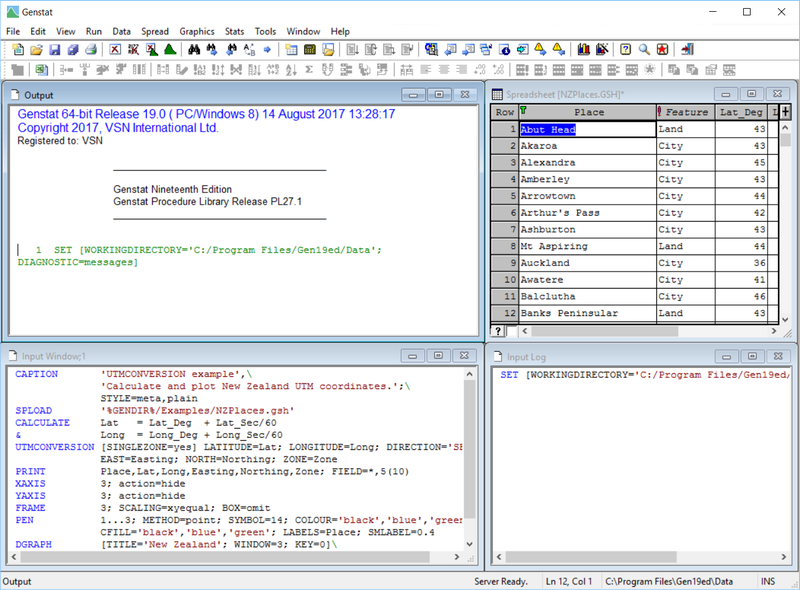Click the question mark button in spreadsheet corner
800x590 pixels.
(498, 330)
